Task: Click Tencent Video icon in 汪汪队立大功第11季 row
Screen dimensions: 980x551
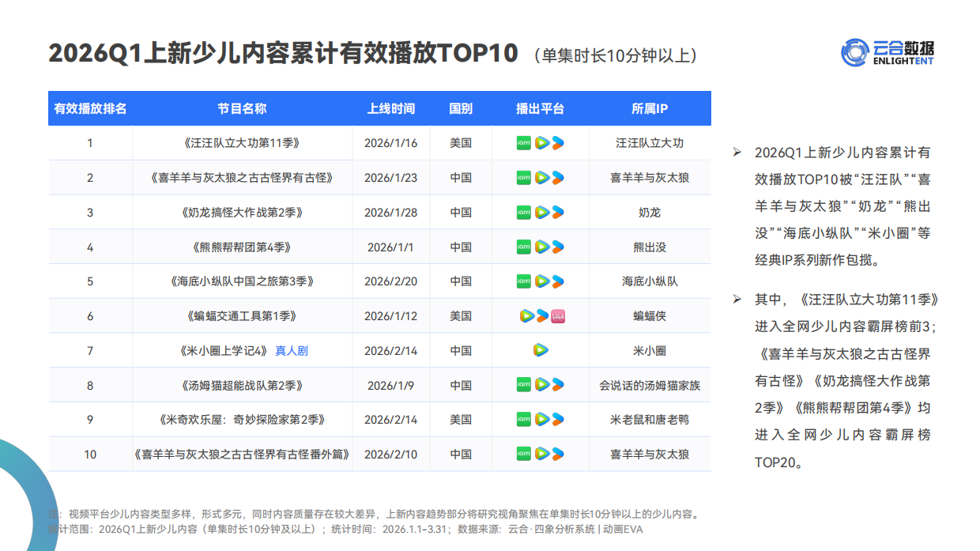Action: tap(541, 143)
